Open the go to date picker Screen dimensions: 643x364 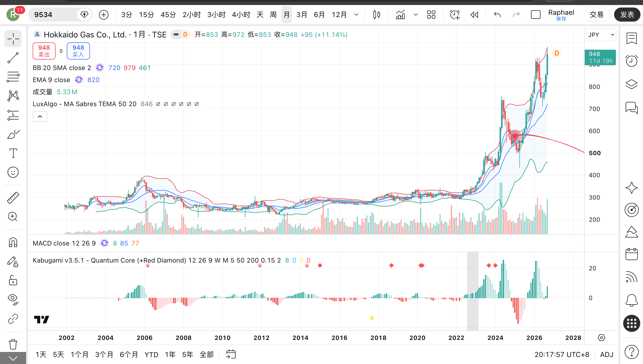coord(231,354)
